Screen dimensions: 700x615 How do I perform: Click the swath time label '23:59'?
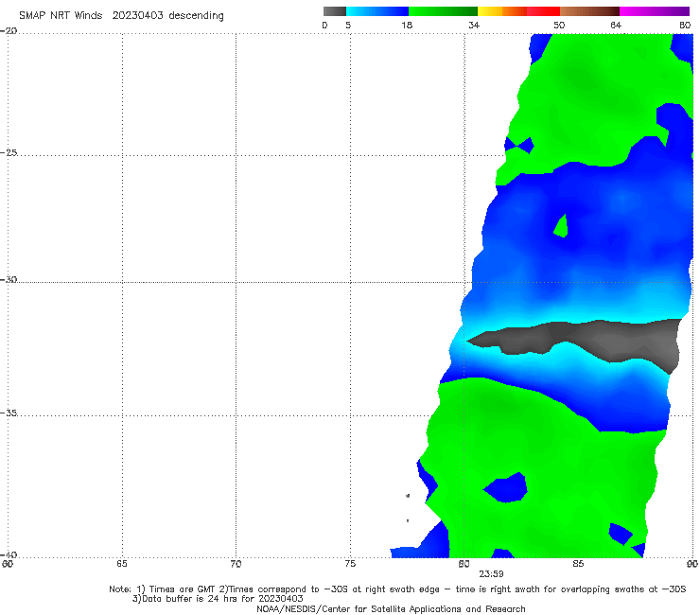coord(492,574)
